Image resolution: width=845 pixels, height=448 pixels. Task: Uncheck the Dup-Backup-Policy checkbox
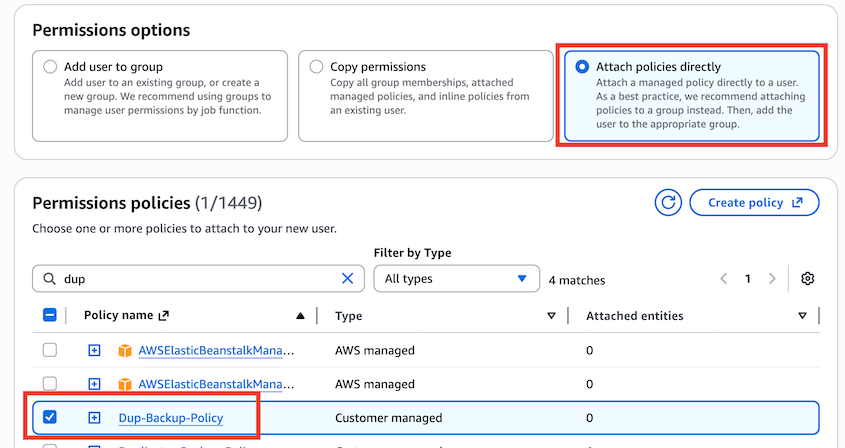[50, 417]
